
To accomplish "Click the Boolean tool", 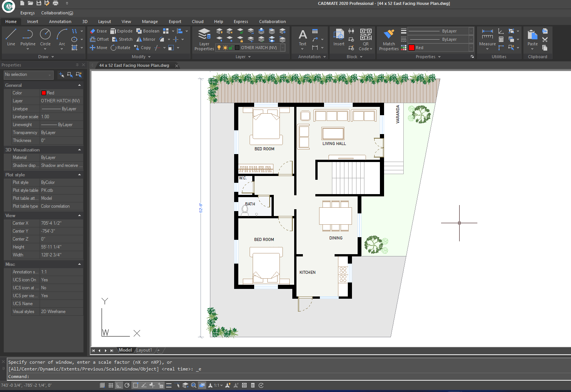I will click(x=148, y=31).
